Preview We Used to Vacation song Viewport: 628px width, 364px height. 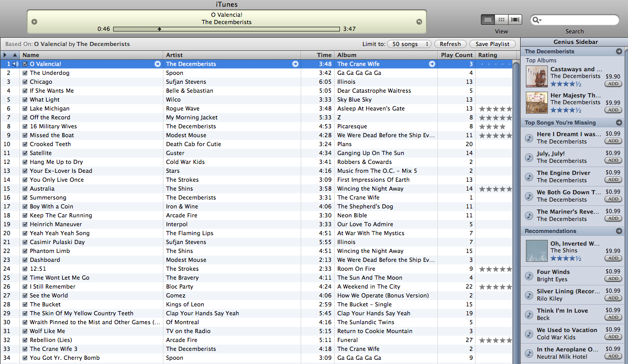pyautogui.click(x=529, y=334)
